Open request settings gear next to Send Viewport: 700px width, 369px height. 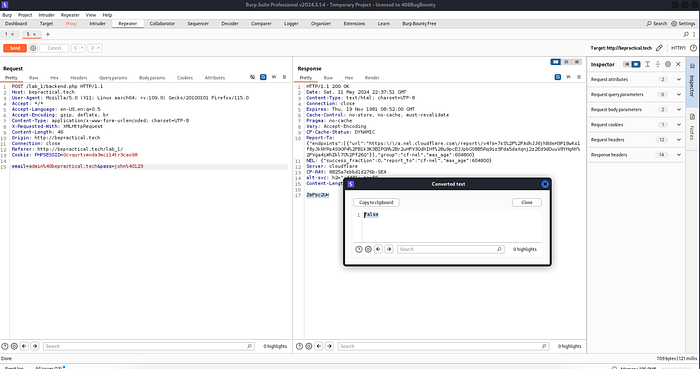click(33, 48)
